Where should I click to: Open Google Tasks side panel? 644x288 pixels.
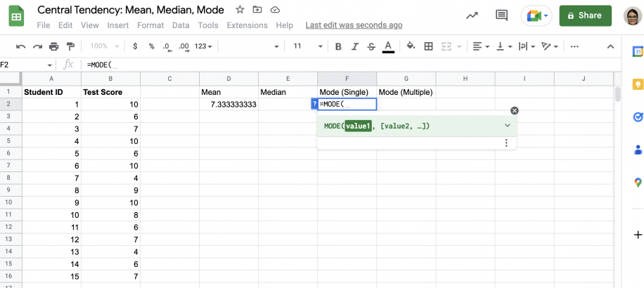point(638,117)
